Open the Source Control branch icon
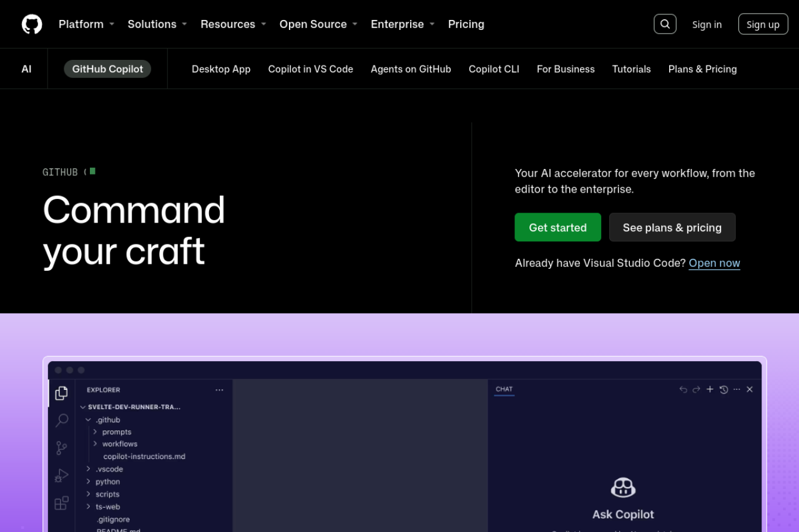The image size is (799, 532). [61, 448]
